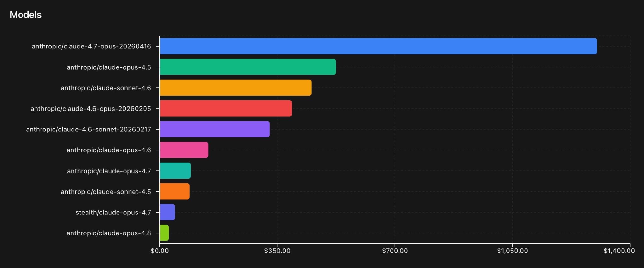Image resolution: width=644 pixels, height=268 pixels.
Task: Click the indigo bar for stealth/claude-opus-4.7
Action: tap(167, 212)
